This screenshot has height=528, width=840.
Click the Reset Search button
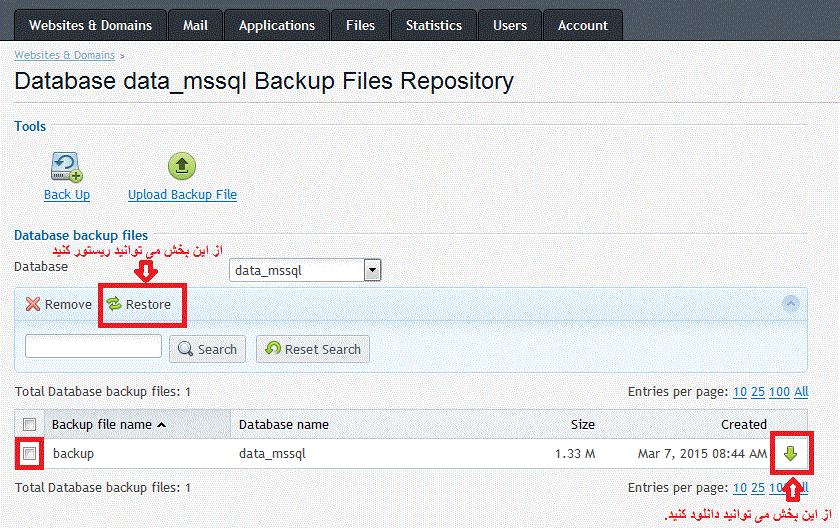click(x=313, y=349)
